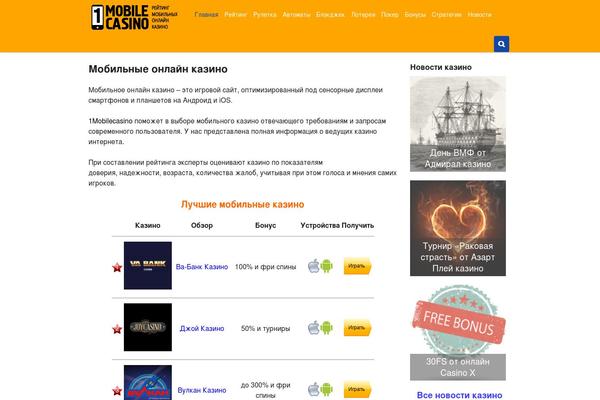The width and height of the screenshot is (600, 400).
Task: Open the Joy Casino logo thumbnail
Action: coord(148,327)
